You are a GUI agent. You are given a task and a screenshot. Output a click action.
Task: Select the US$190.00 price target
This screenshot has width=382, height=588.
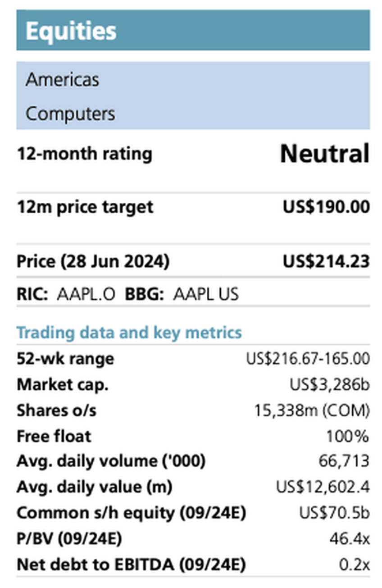(x=326, y=207)
